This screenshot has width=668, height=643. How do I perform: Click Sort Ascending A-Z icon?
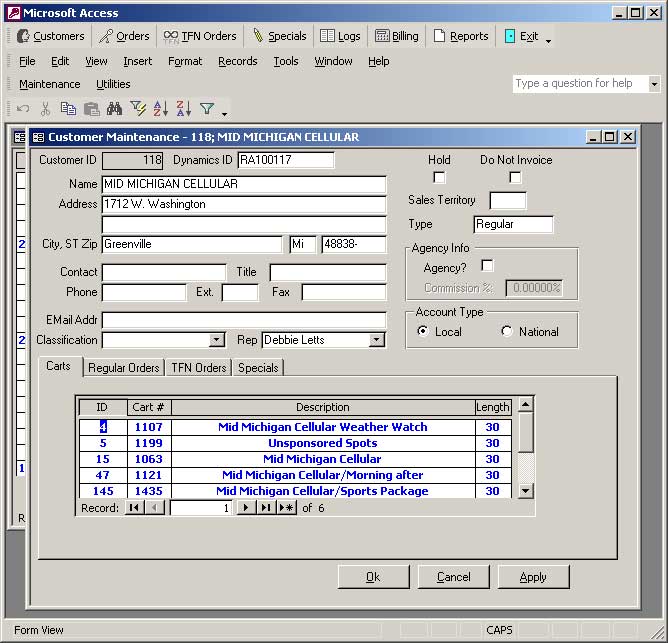[x=161, y=109]
